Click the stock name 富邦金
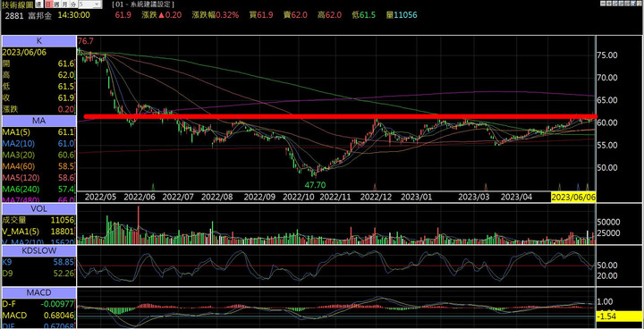 click(40, 15)
